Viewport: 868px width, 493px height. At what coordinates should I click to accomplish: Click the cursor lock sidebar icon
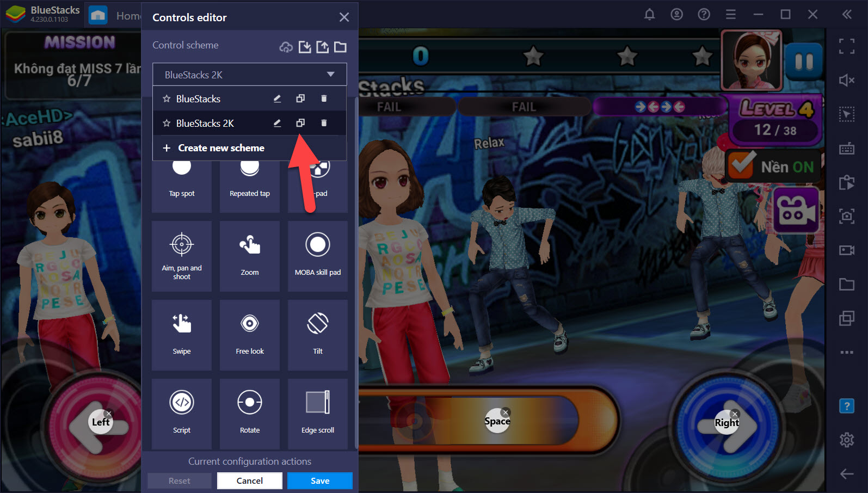pyautogui.click(x=846, y=114)
